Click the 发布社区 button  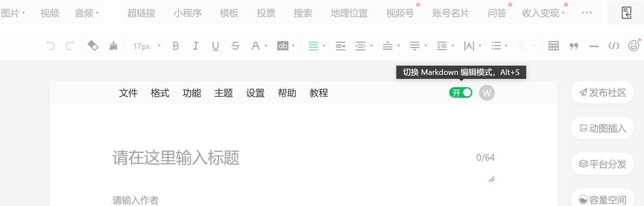coord(602,93)
